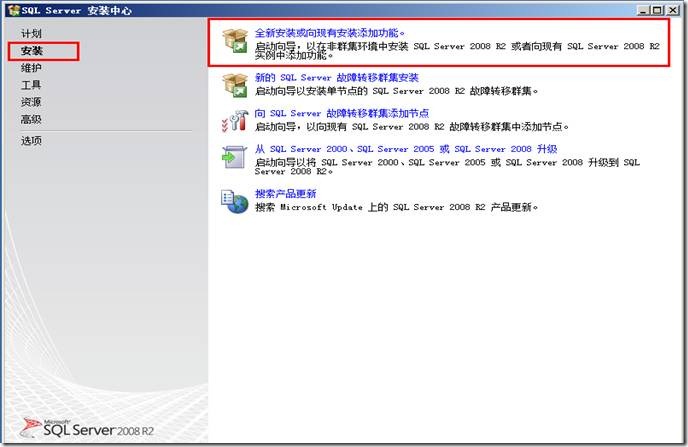Open the 计划 page in the sidebar
688x447 pixels.
(x=31, y=34)
